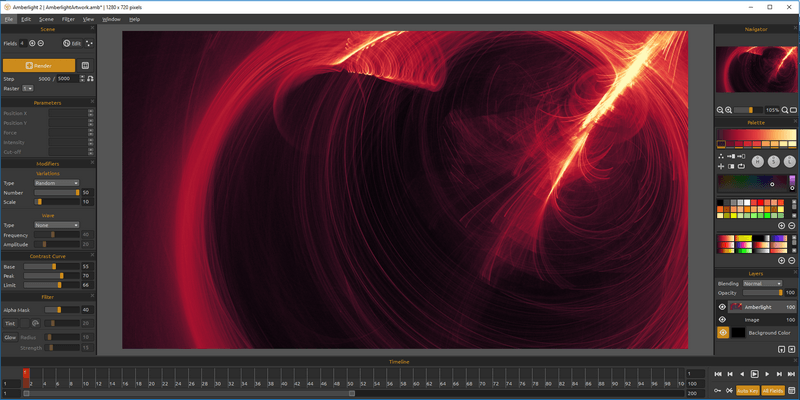The width and height of the screenshot is (800, 400).
Task: Zoom out in the Navigator panel
Action: coord(721,109)
